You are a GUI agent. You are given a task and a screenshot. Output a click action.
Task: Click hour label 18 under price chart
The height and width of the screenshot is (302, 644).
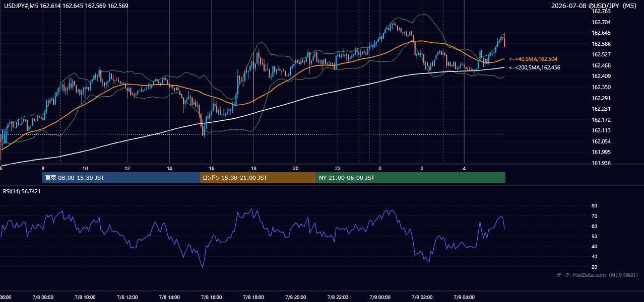click(253, 168)
